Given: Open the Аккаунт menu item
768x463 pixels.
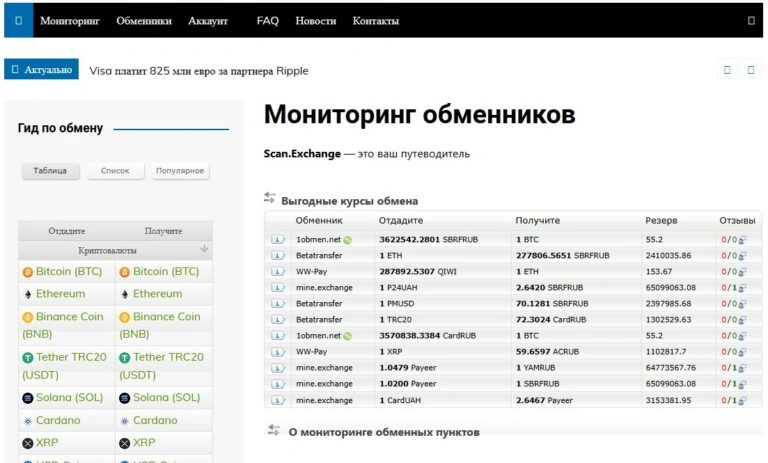Looking at the screenshot, I should pyautogui.click(x=208, y=21).
